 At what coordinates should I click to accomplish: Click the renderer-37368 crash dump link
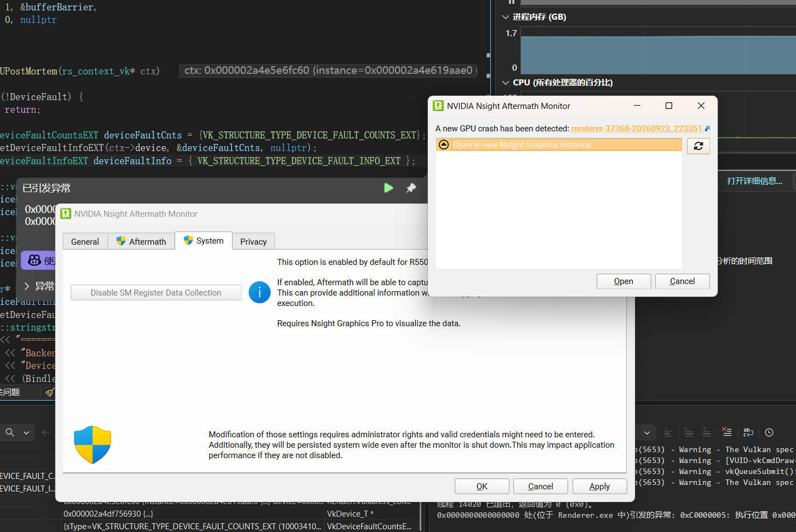[x=637, y=129]
